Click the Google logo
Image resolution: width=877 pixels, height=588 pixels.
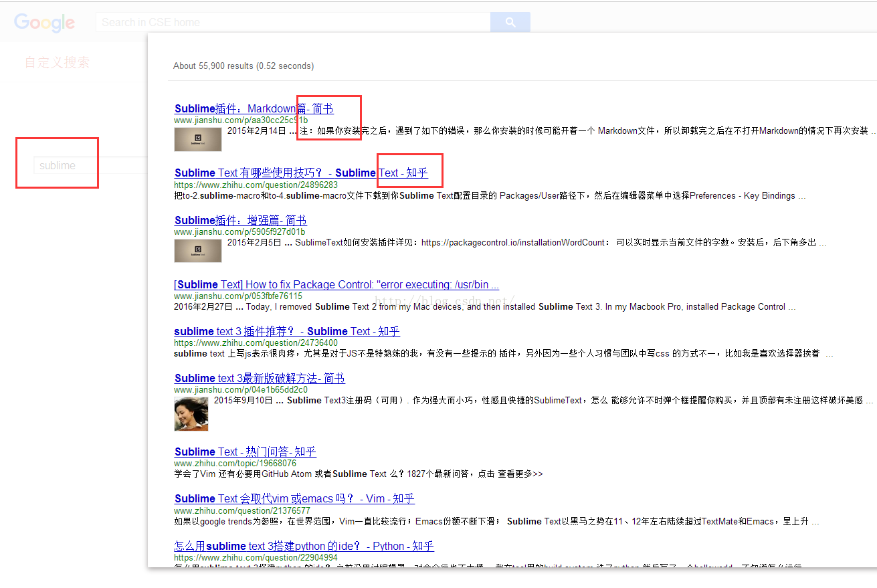click(x=44, y=23)
